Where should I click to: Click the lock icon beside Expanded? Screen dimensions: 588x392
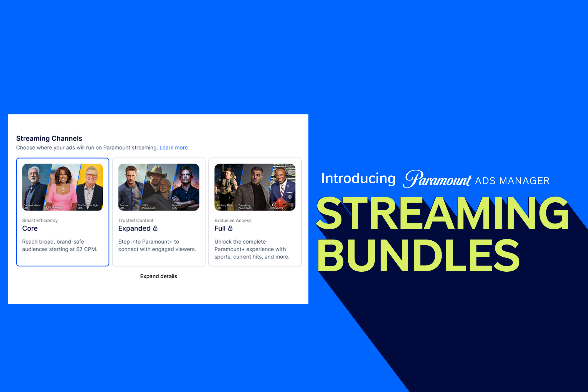coord(155,228)
